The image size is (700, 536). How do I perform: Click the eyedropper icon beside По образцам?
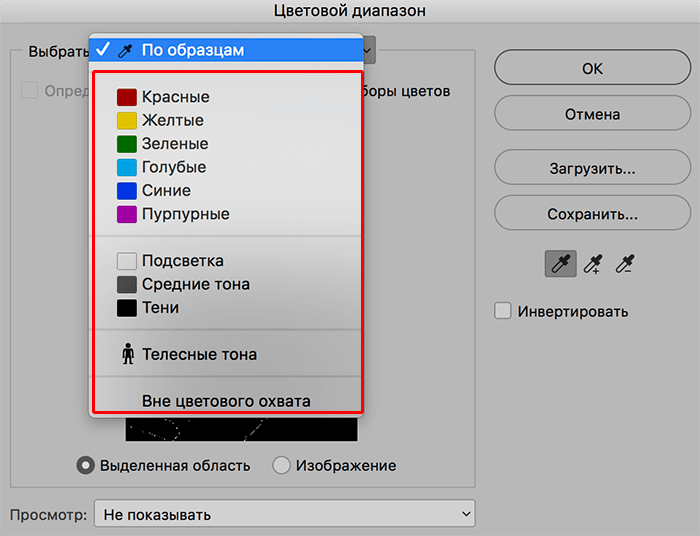point(125,50)
